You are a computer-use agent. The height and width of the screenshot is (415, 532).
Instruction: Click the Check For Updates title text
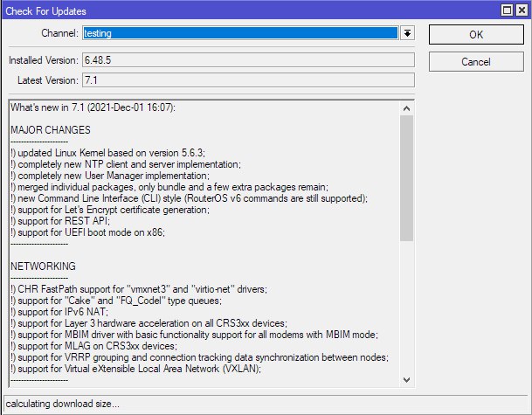(x=45, y=11)
